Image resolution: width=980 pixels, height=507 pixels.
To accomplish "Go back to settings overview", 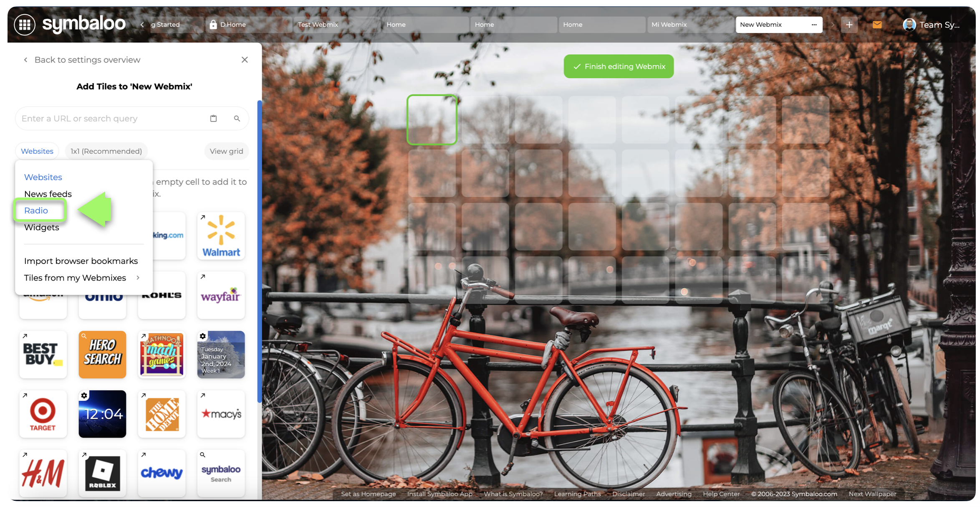I will tap(82, 60).
